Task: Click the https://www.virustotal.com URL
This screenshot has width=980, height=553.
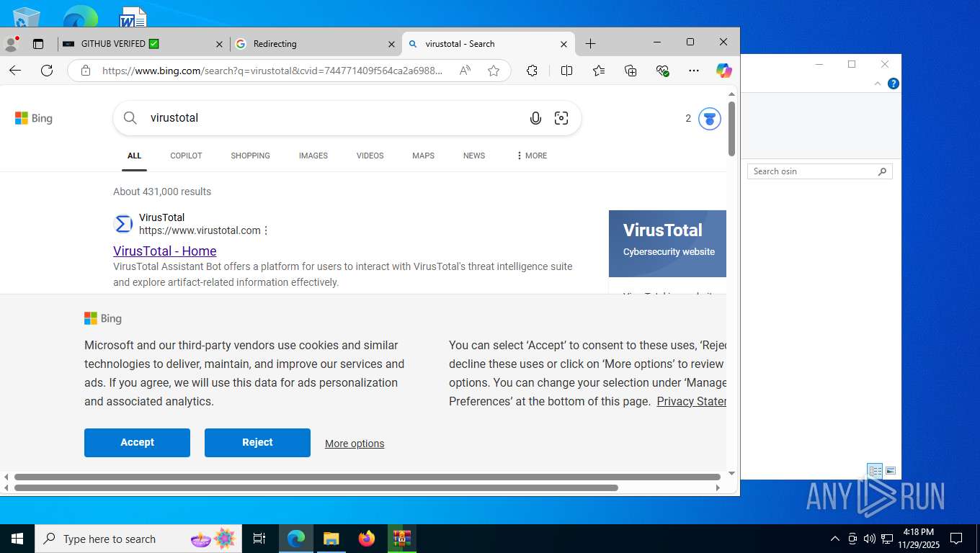Action: click(x=200, y=230)
